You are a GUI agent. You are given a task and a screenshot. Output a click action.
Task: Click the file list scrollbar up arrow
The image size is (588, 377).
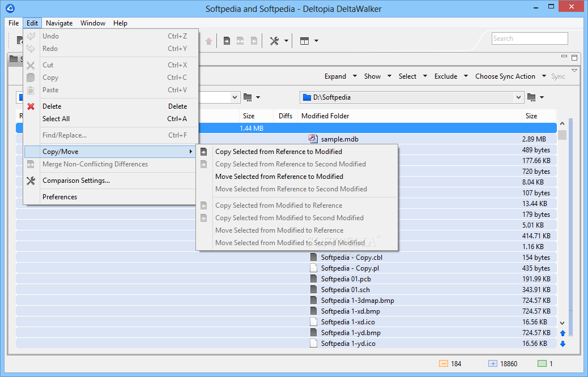(562, 123)
